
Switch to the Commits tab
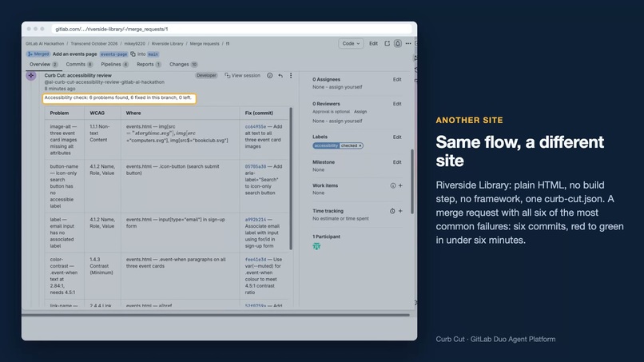pos(79,65)
